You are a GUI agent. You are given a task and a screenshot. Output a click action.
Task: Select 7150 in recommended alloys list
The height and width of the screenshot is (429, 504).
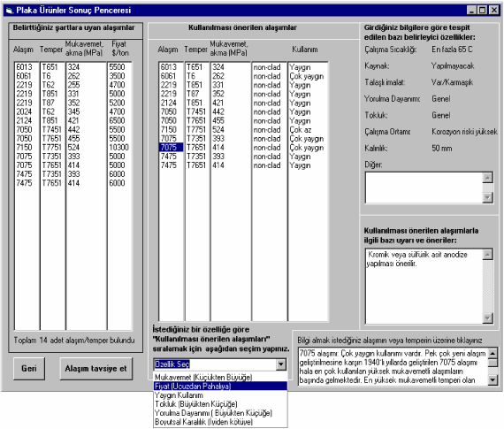(169, 130)
